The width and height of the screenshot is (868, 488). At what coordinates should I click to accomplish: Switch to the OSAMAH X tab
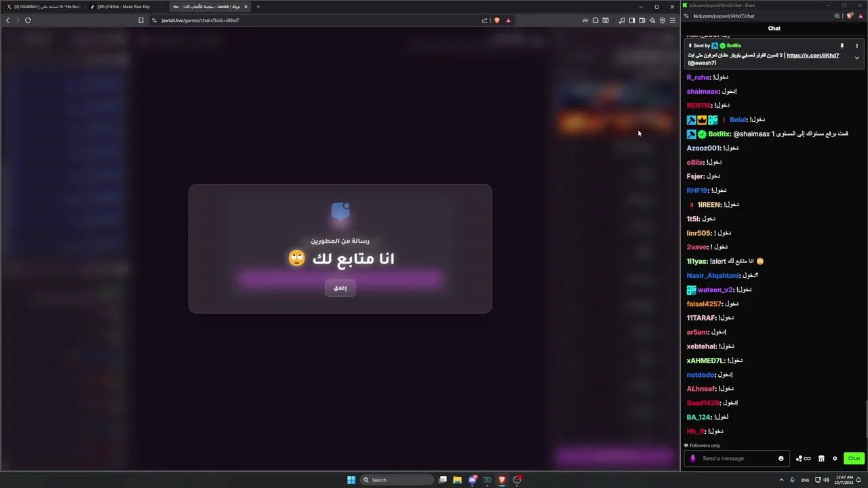[x=43, y=7]
